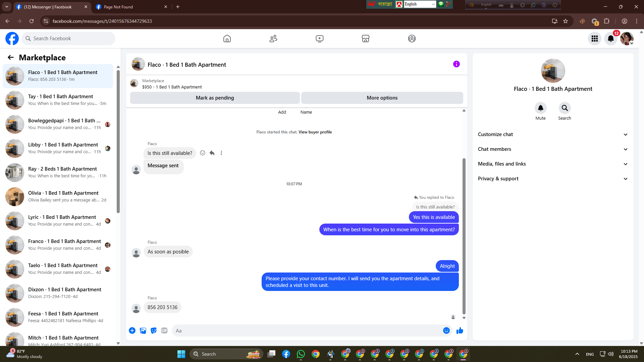
Task: Expand the Chat members section
Action: click(x=553, y=149)
